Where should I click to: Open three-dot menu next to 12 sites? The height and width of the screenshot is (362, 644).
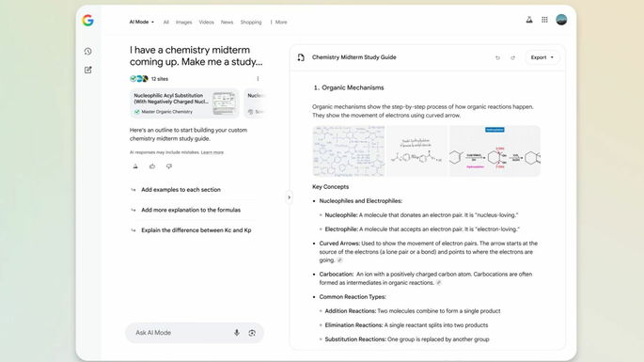[258, 78]
